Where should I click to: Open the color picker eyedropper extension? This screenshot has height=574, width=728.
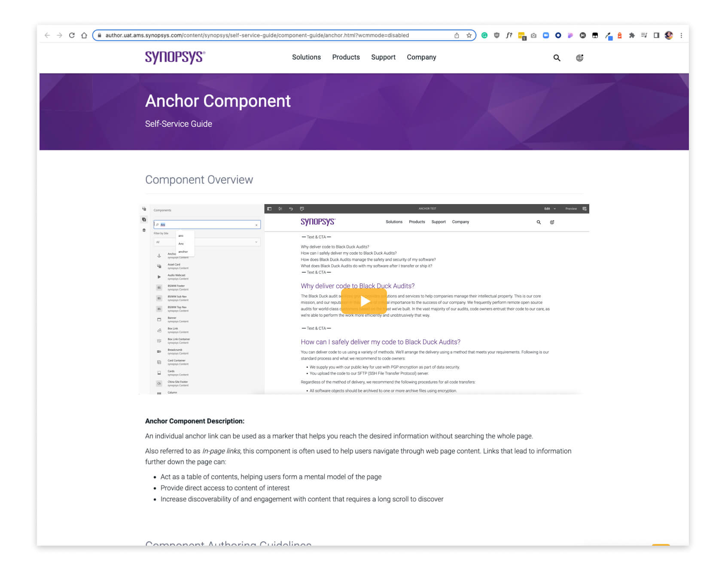point(608,36)
